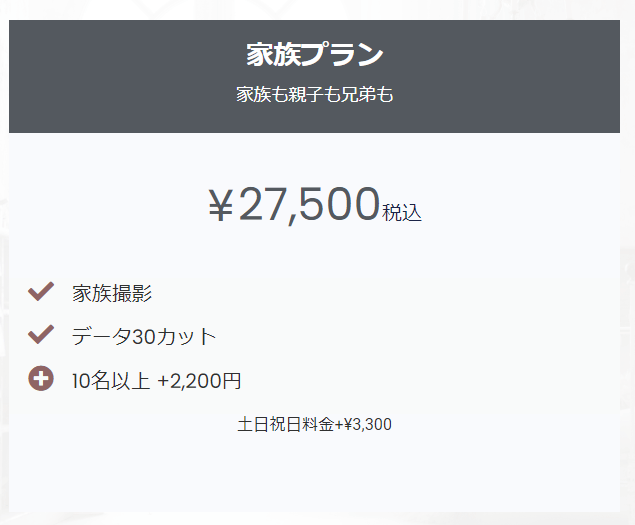
Task: Select the データ30カット feature text
Action: tap(144, 337)
